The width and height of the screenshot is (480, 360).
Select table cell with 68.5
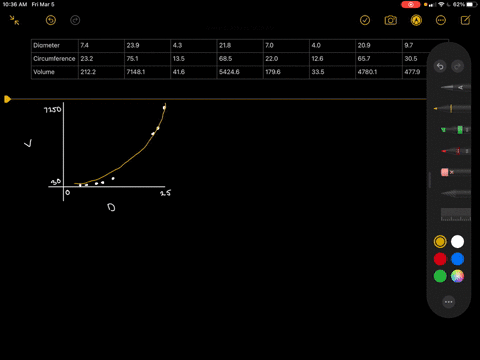pos(240,59)
